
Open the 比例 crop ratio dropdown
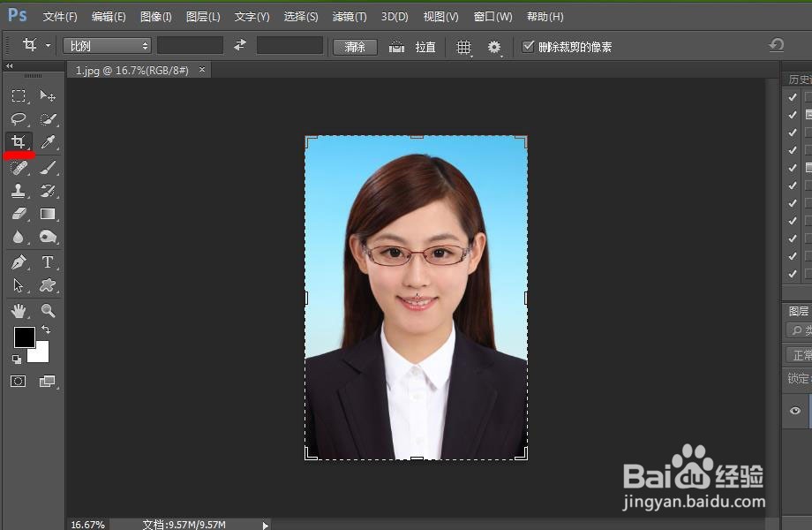point(106,45)
